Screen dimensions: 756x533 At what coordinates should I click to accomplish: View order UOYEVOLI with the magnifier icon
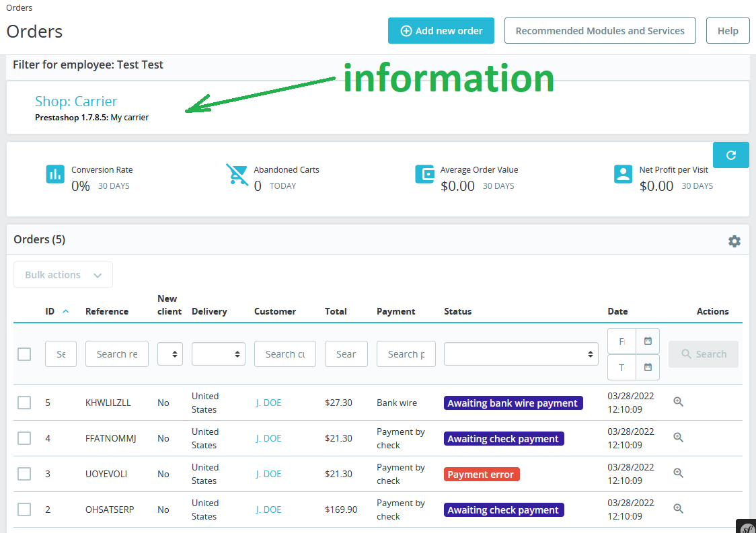click(678, 473)
